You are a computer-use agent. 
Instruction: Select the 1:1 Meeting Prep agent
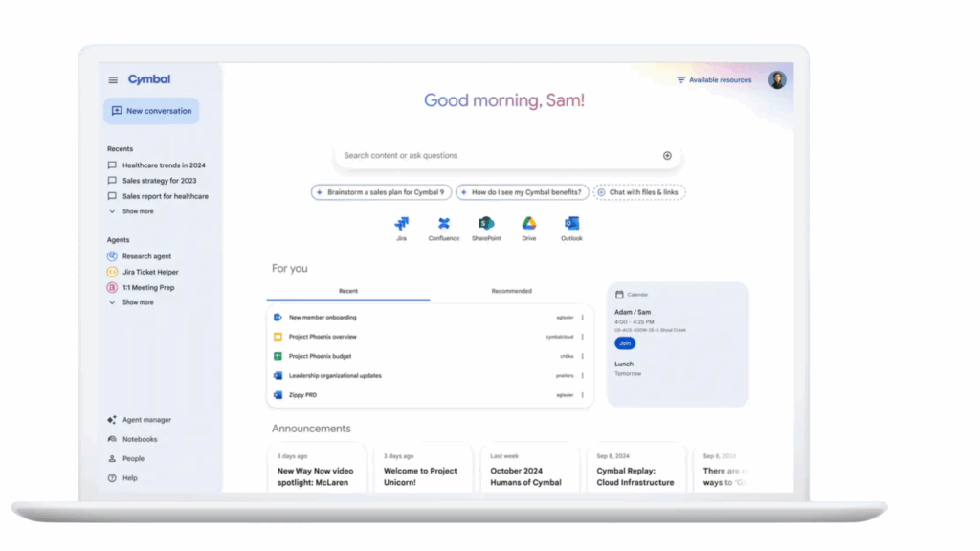[x=142, y=287]
